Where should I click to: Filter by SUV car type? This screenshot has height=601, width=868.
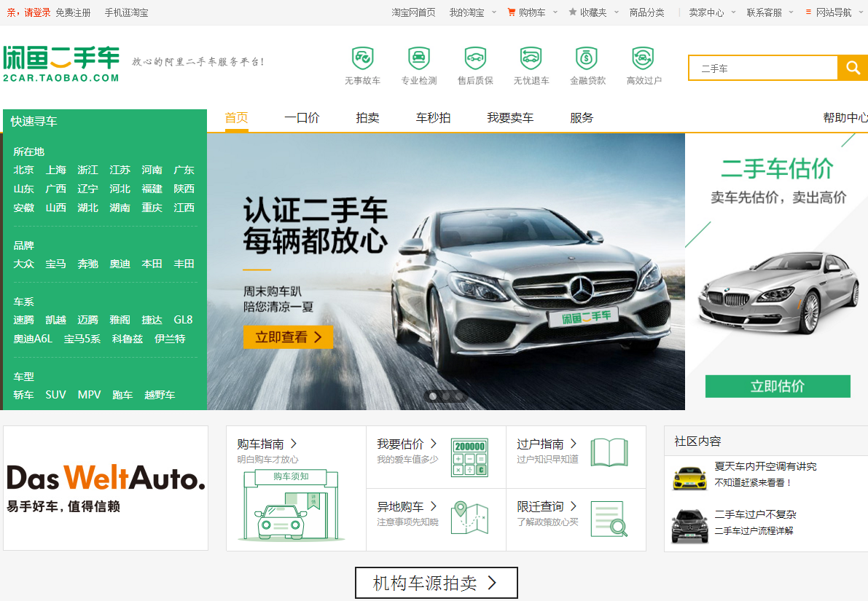click(x=55, y=395)
